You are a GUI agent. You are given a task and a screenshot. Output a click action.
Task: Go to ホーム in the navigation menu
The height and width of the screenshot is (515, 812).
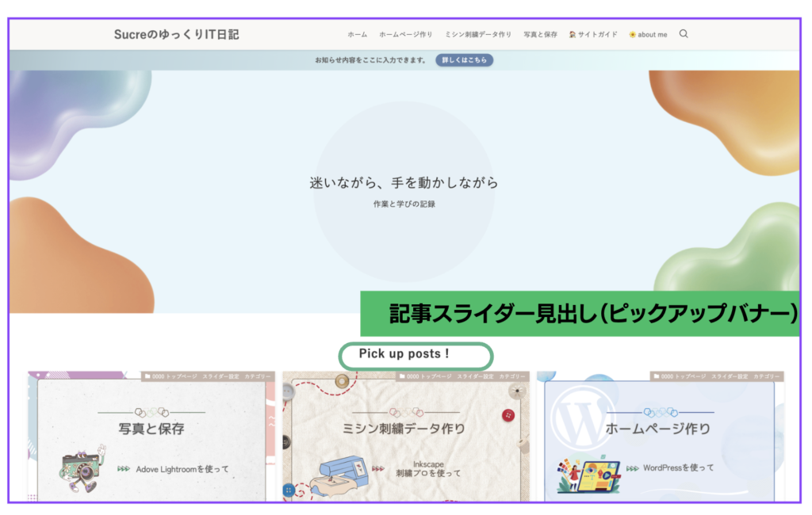pos(357,35)
